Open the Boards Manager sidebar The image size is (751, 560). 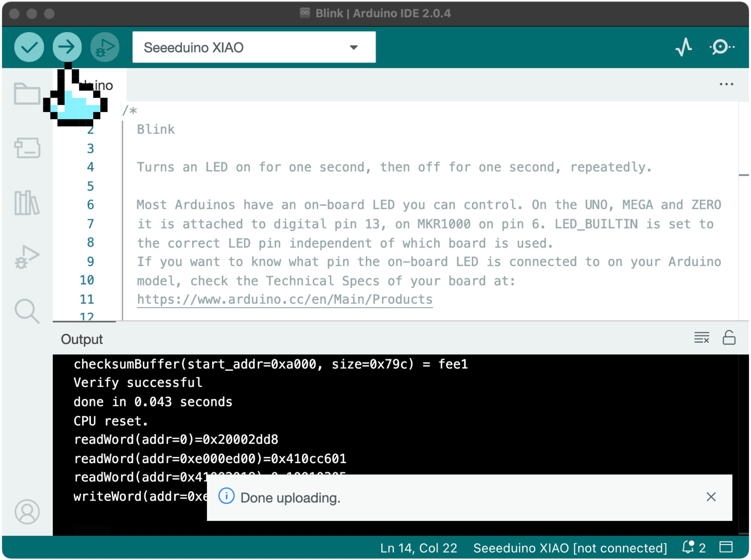(x=27, y=148)
